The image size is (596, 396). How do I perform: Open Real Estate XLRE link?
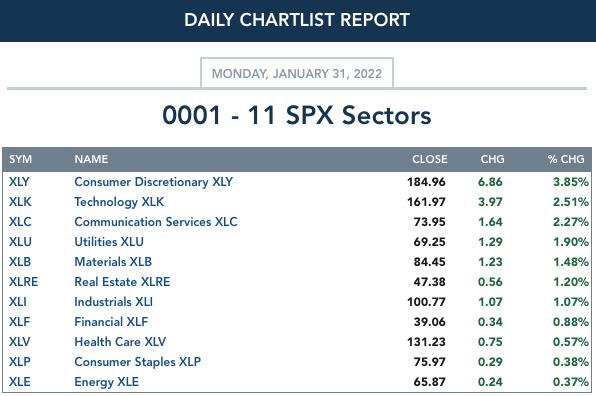coord(122,282)
